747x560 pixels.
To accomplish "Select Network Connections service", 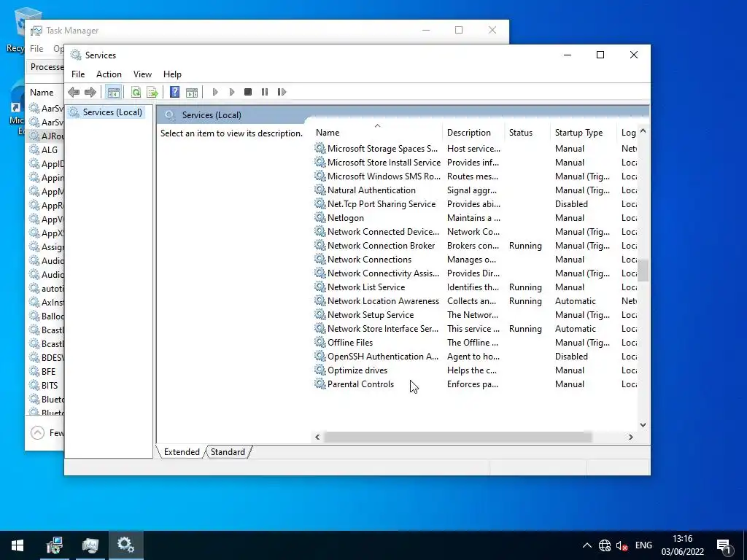I will click(x=476, y=259).
